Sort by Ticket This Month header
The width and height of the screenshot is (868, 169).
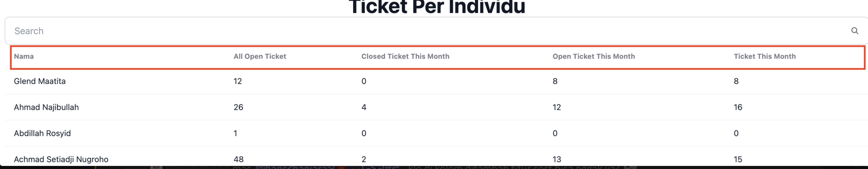click(x=765, y=56)
